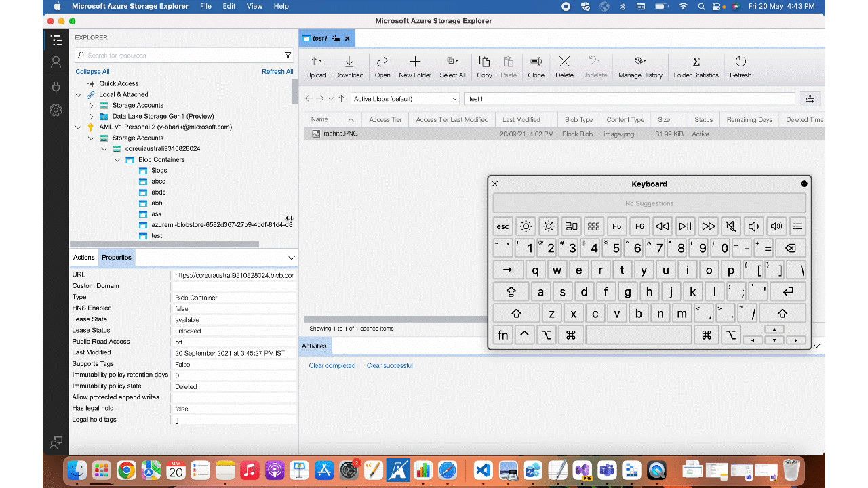Toggle the control (^) key on the Keyboard
Screen dimensions: 868x488
525,335
